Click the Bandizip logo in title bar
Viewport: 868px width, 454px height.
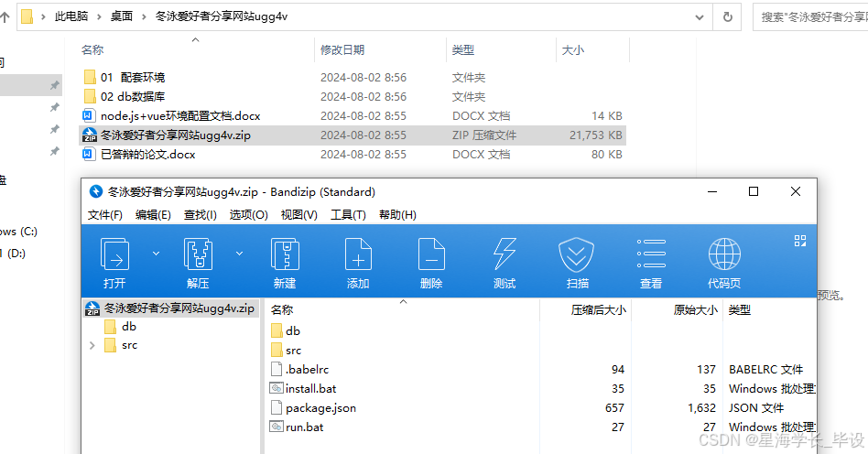[x=96, y=191]
